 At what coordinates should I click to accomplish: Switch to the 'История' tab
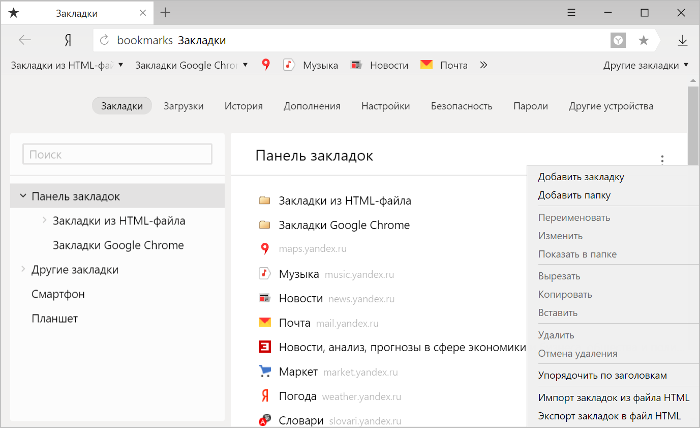[x=243, y=106]
